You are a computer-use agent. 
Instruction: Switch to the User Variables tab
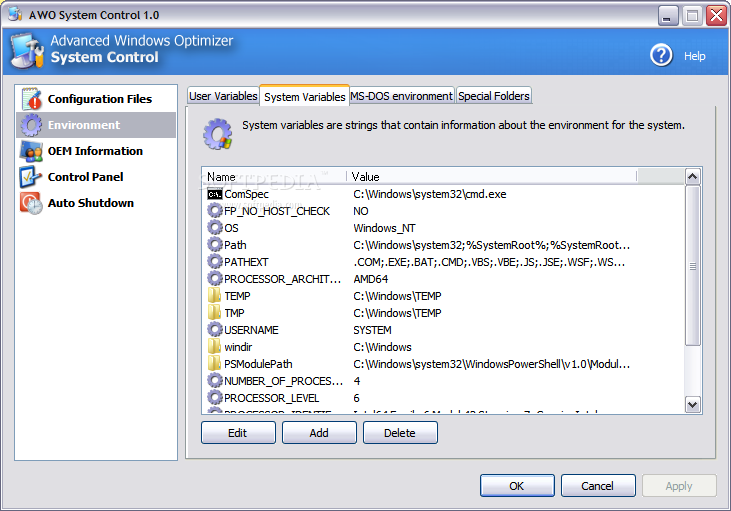[x=223, y=96]
